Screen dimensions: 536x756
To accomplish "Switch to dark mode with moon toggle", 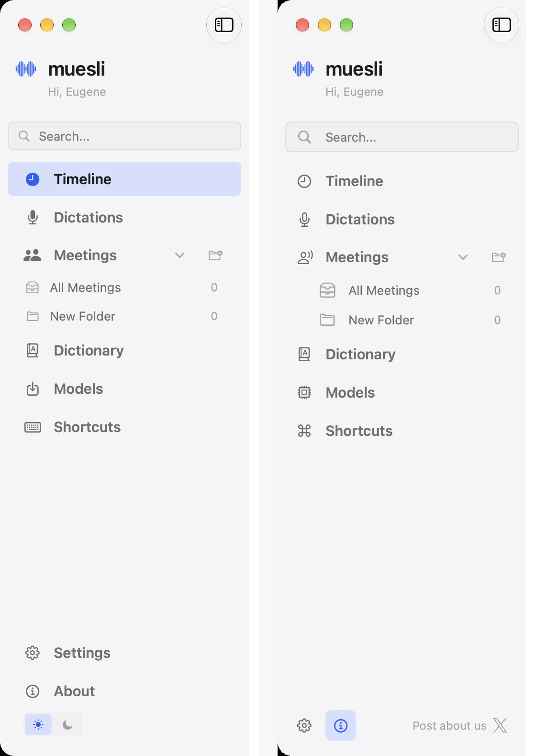I will [x=67, y=725].
